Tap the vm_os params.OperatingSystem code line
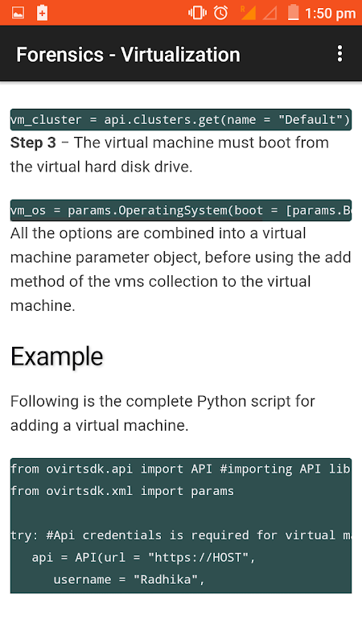Image resolution: width=362 pixels, height=644 pixels. [180, 210]
